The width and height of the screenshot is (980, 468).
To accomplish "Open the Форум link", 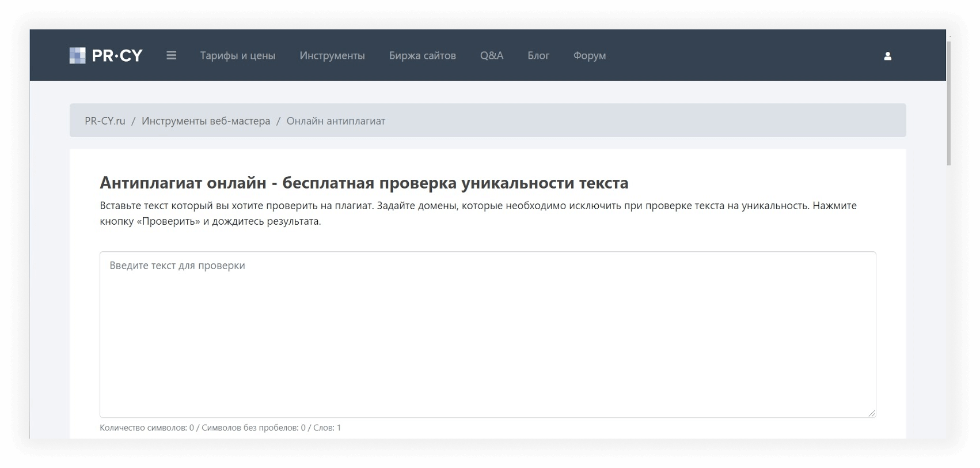I will pos(590,55).
